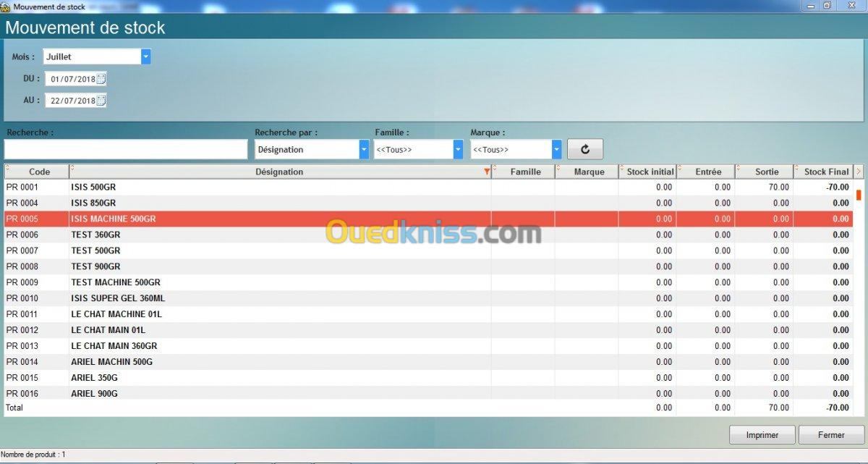Expand the Famille filter dropdown
This screenshot has width=868, height=464.
tap(458, 149)
